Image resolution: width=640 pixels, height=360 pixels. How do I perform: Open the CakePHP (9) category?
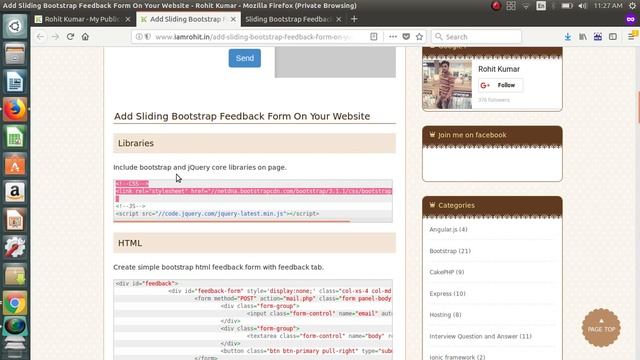click(447, 272)
